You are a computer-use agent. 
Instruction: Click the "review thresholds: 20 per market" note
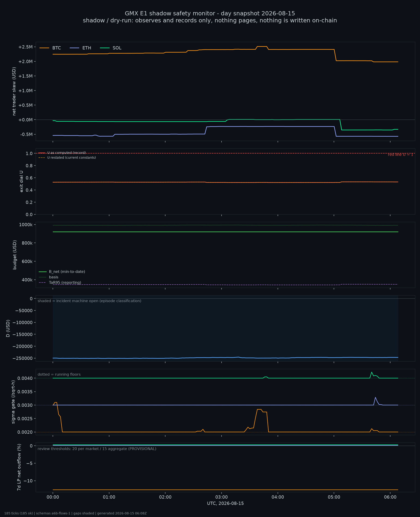click(x=97, y=449)
